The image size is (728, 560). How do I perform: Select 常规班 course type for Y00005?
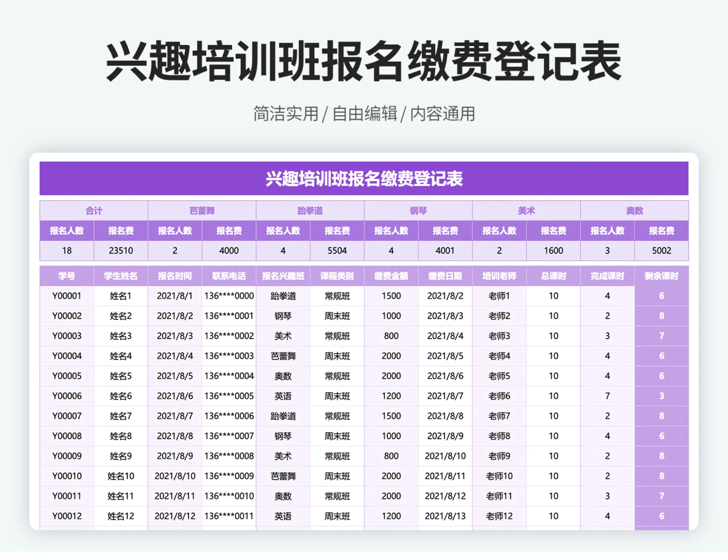[x=337, y=376]
